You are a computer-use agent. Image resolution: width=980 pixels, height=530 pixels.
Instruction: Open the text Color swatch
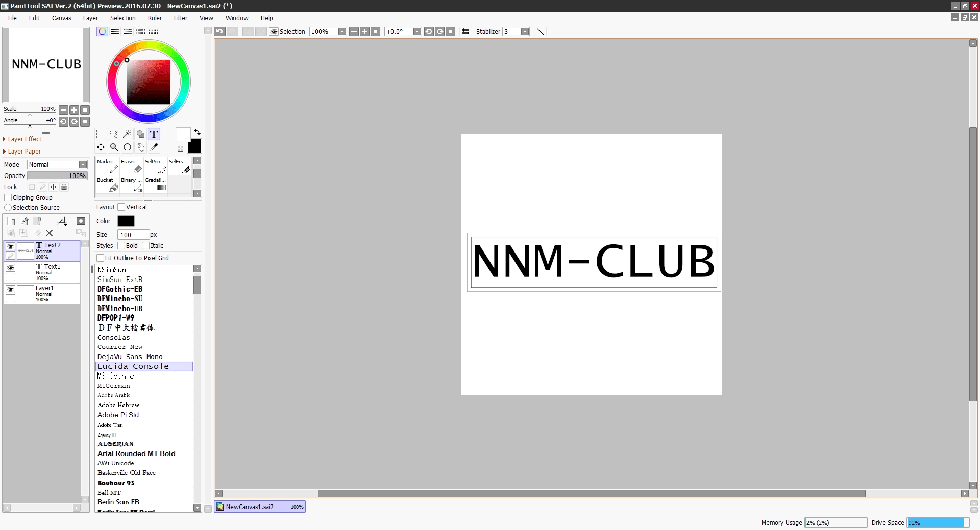tap(126, 221)
